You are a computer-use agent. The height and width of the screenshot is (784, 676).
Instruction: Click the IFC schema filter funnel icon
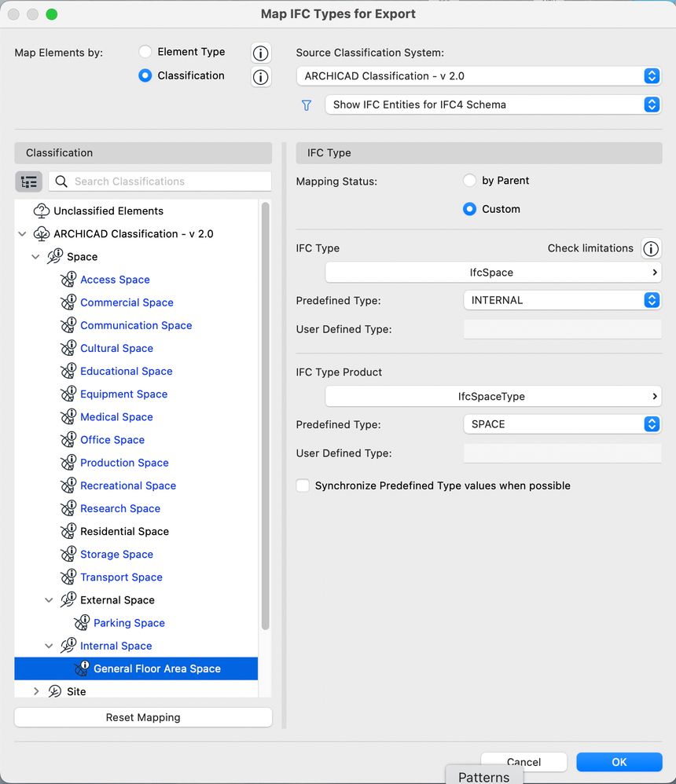pos(307,105)
